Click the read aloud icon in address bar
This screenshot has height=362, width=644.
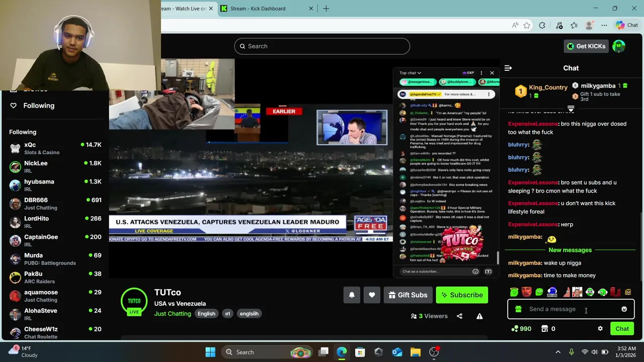coord(515,25)
